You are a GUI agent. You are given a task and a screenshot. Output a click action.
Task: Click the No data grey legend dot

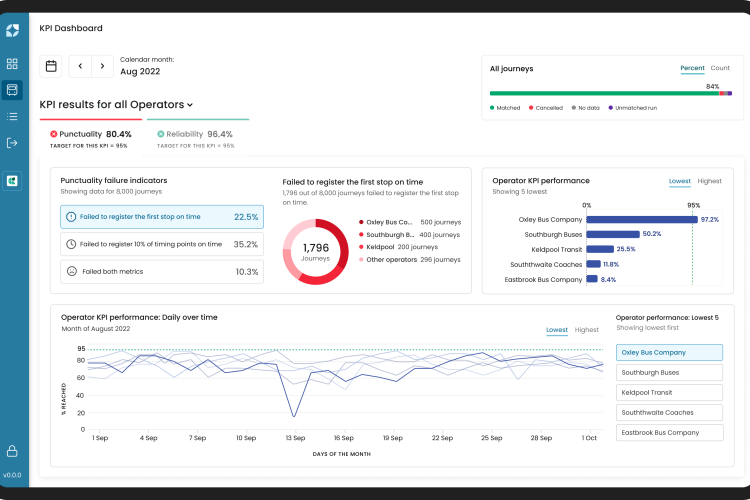(x=574, y=108)
